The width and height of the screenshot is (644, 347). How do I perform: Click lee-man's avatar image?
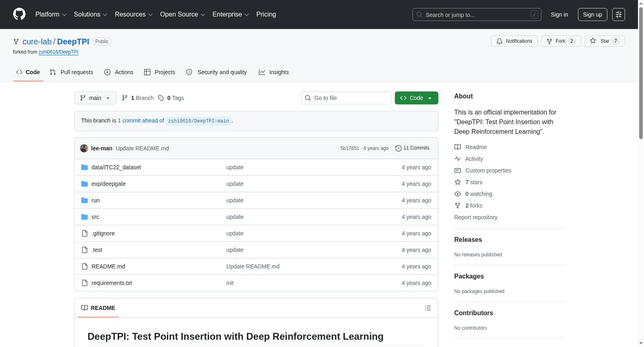click(84, 148)
